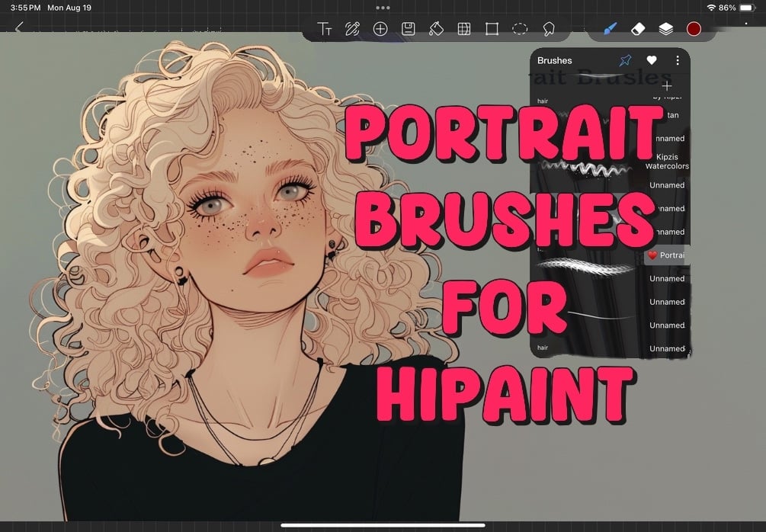Viewport: 766px width, 532px height.
Task: Select the blue Brush tool
Action: point(610,29)
